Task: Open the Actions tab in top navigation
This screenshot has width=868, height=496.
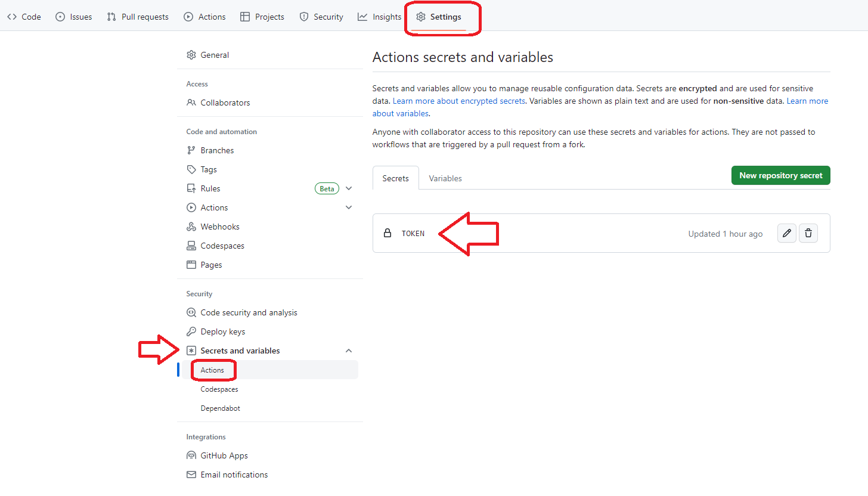Action: click(x=204, y=17)
